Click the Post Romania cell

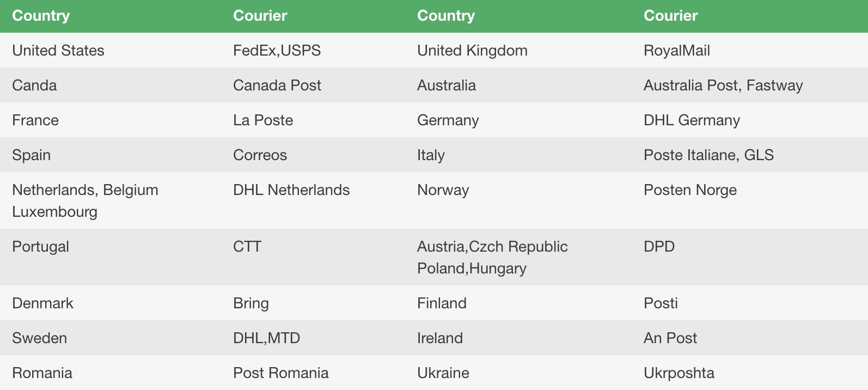pos(281,373)
